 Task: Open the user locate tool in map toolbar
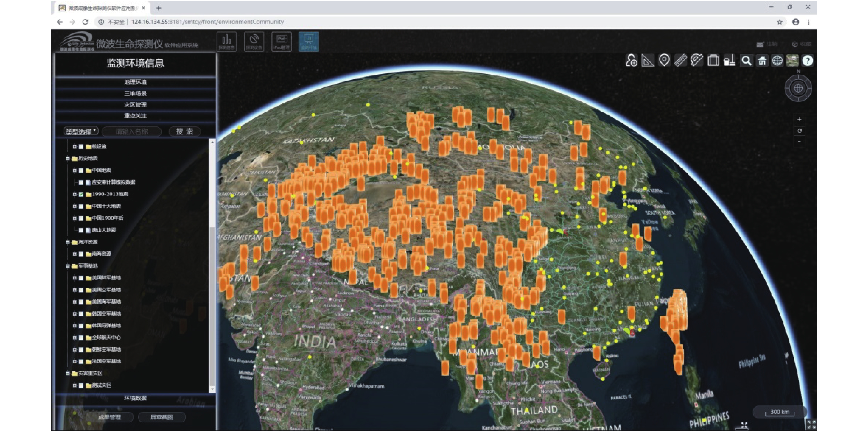[631, 61]
